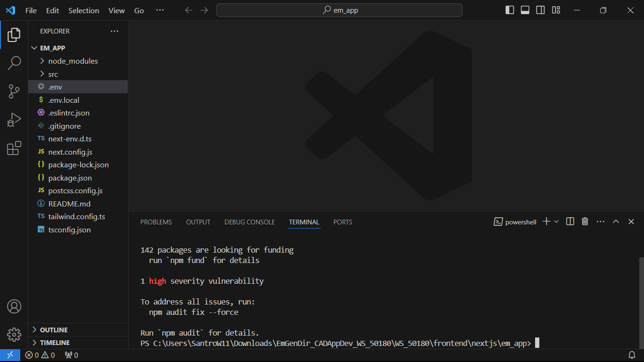The width and height of the screenshot is (644, 362).
Task: Open the Go menu
Action: pos(139,10)
